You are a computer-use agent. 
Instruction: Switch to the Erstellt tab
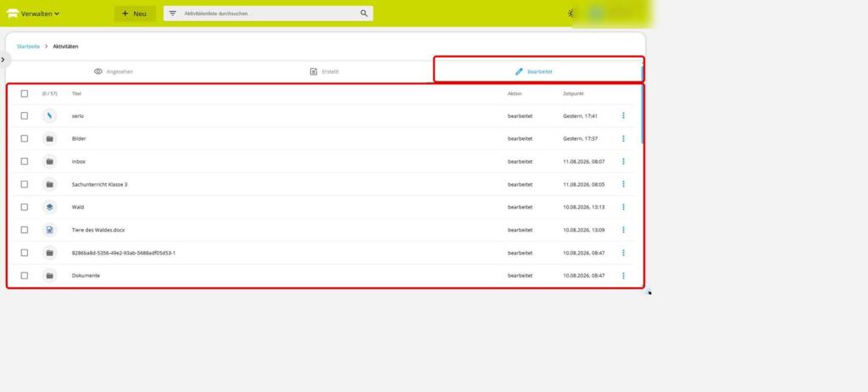325,71
